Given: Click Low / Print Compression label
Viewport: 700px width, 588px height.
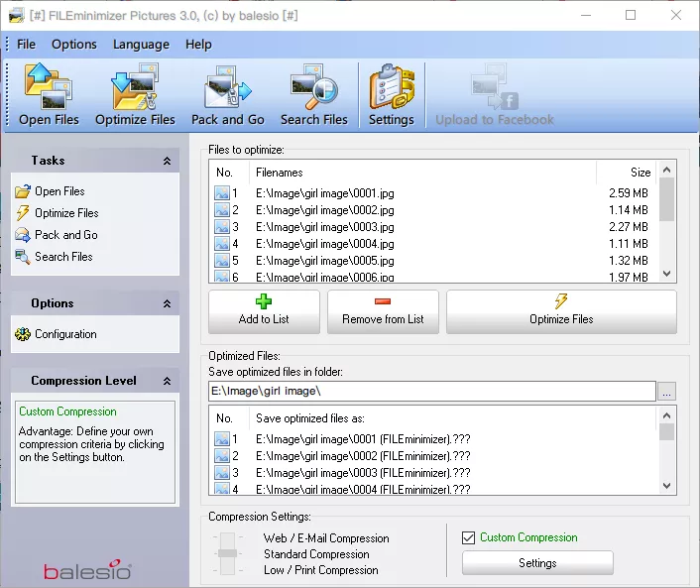Looking at the screenshot, I should (x=320, y=570).
